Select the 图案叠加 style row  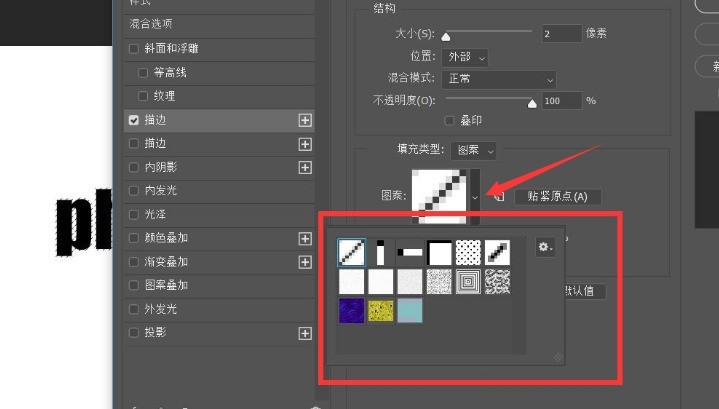219,285
